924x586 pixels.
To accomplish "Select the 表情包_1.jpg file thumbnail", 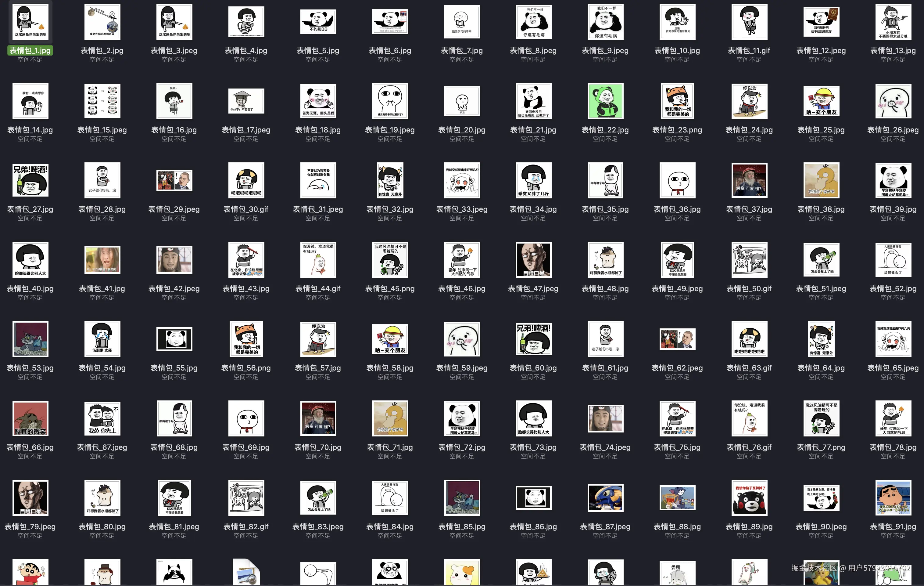I will click(x=30, y=21).
